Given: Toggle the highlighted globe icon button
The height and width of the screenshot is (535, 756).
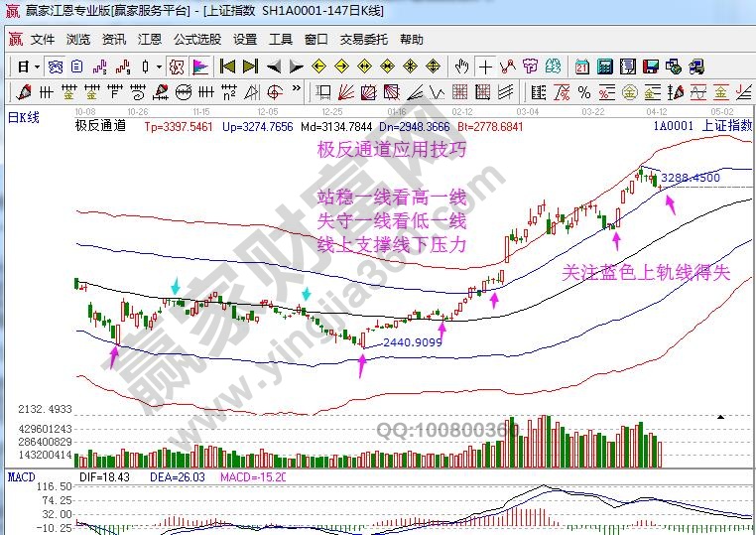Looking at the screenshot, I should pyautogui.click(x=56, y=67).
